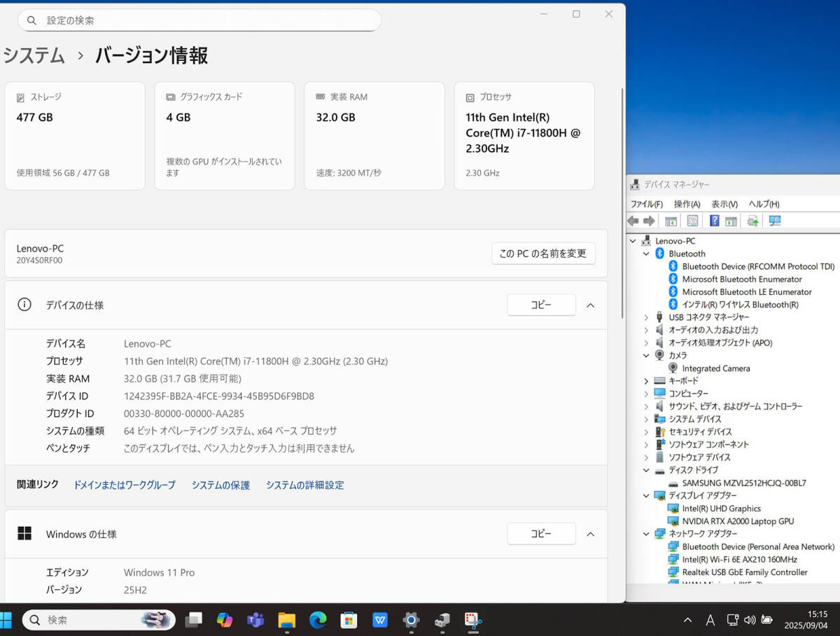Screen dimensions: 840x636
Task: Open File Explorer from the taskbar
Action: [286, 620]
